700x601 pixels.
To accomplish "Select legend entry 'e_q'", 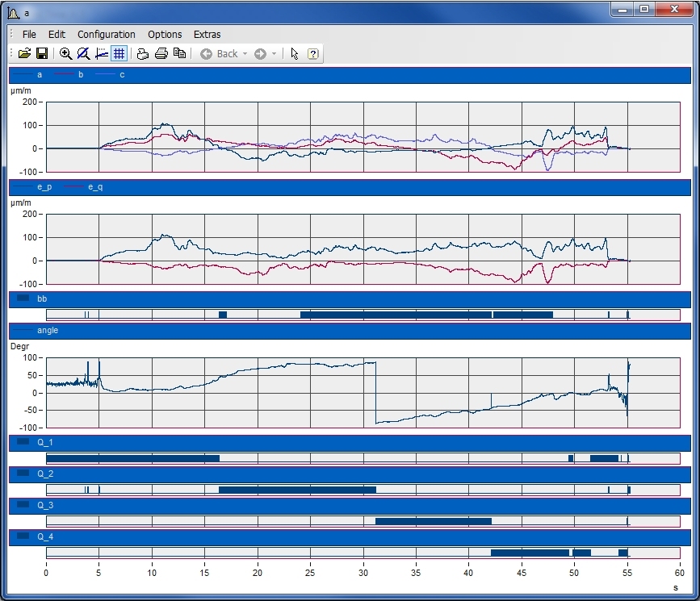I will [x=95, y=187].
